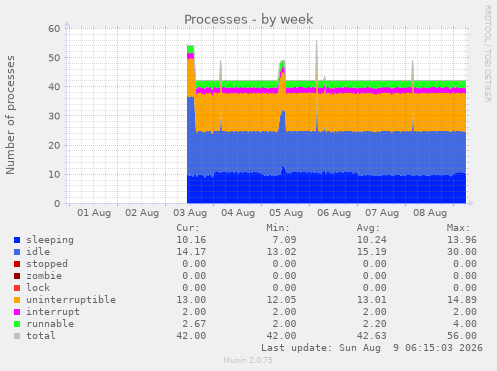Image resolution: width=497 pixels, height=371 pixels.
Task: Click the 'runnable' legend label
Action: [50, 324]
